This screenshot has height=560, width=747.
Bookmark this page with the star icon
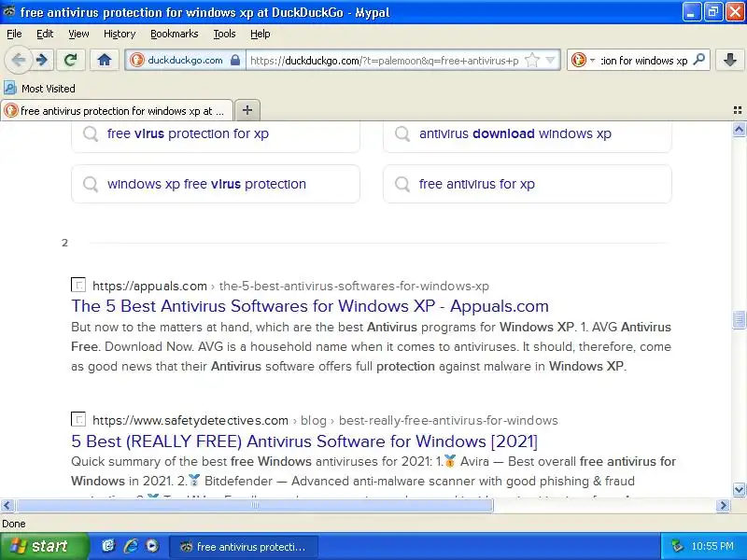(531, 60)
